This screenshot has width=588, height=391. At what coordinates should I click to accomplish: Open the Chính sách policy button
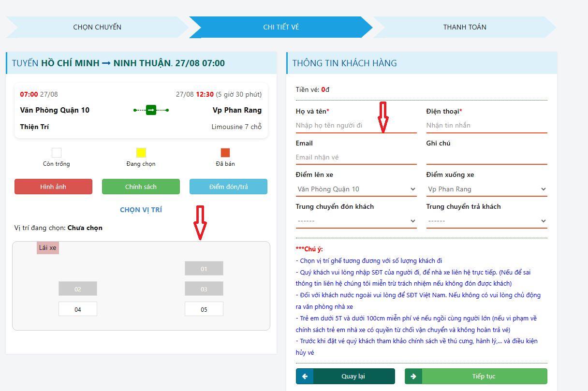pos(141,187)
